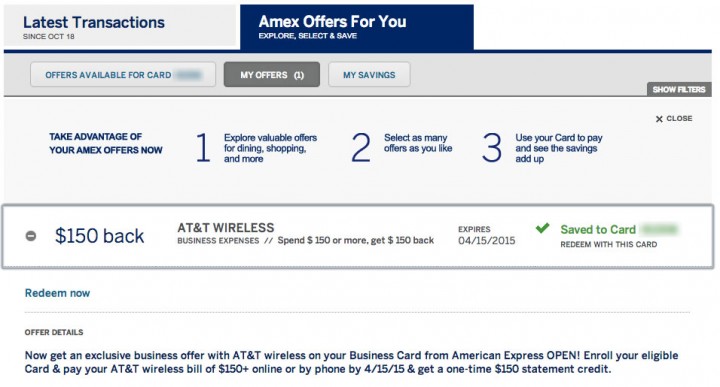
Task: Close the how-it-works banner X icon
Action: 659,119
